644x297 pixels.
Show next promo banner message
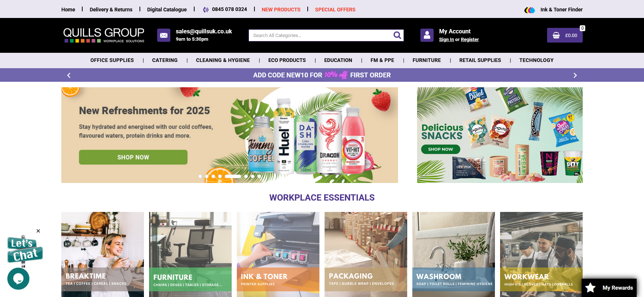pos(575,75)
